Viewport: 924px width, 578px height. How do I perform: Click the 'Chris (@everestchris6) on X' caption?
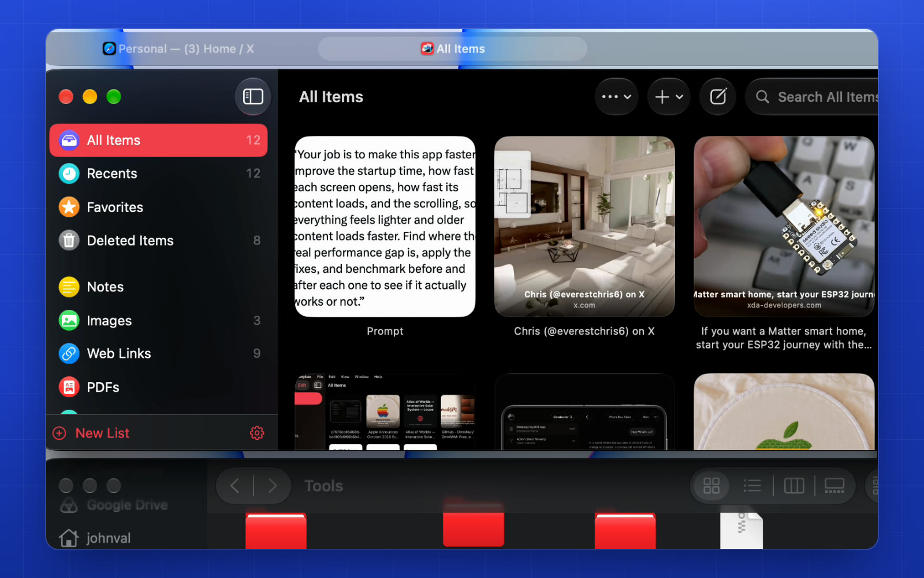coord(584,331)
